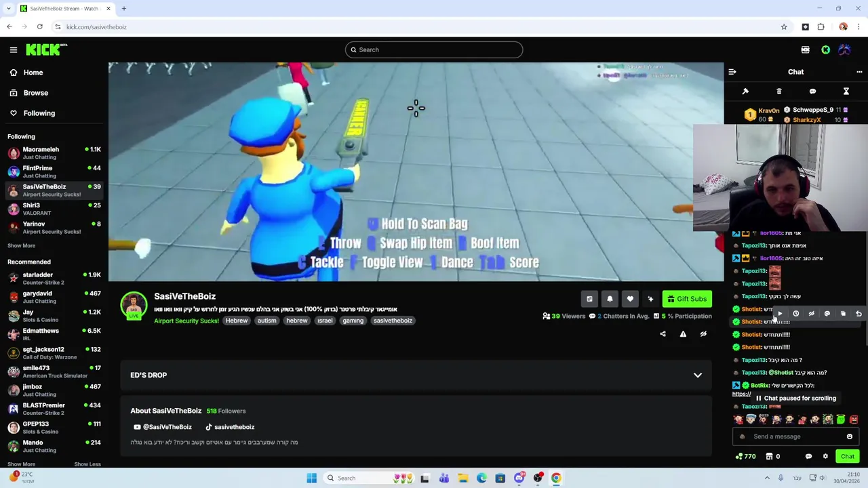Viewport: 868px width, 488px height.
Task: Expand the ED'S DROP section
Action: click(416, 375)
